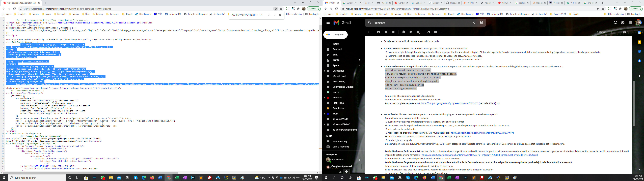This screenshot has height=181, width=644.
Task: Open Google Tasks side panel icon
Action: point(639,51)
